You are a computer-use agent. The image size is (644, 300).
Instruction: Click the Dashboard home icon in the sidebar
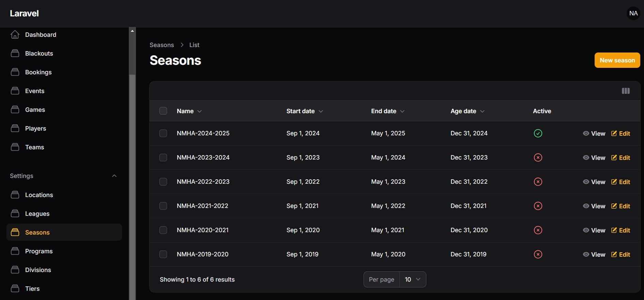(x=15, y=35)
